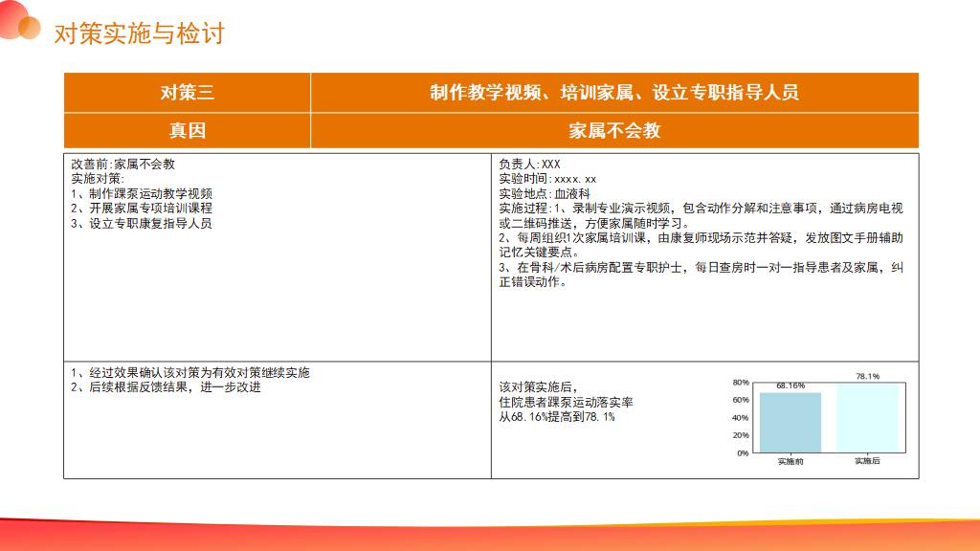Click the 对策三 header cell
This screenshot has height=551, width=980.
point(187,93)
